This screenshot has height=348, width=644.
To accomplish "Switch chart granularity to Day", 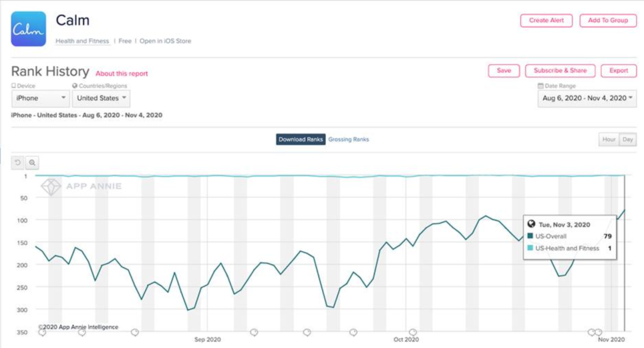I will [628, 140].
